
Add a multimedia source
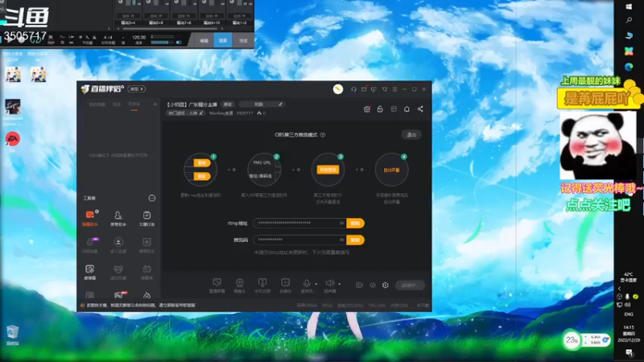285,286
